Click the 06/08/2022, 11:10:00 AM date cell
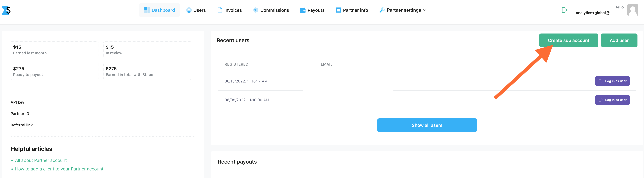 (247, 100)
